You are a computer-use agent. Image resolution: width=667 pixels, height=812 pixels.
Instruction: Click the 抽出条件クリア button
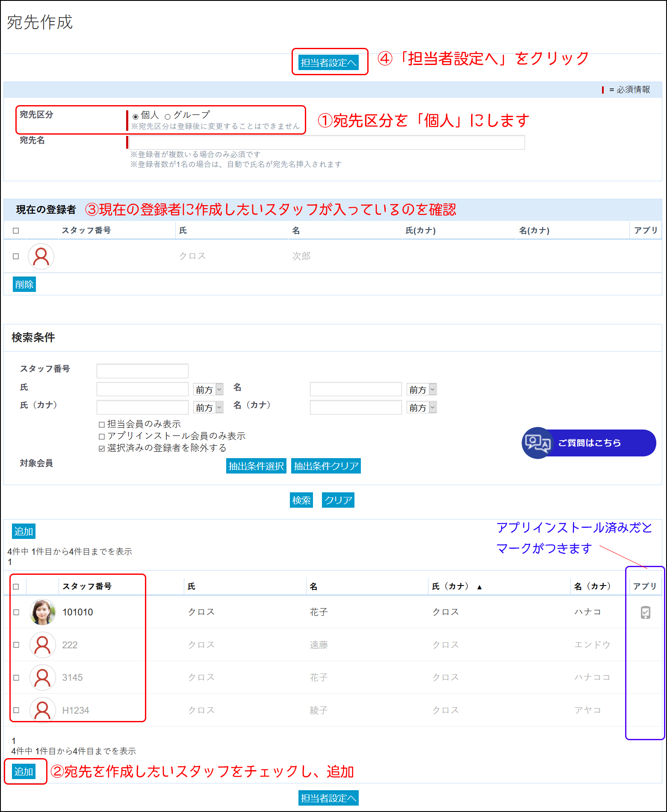(326, 466)
